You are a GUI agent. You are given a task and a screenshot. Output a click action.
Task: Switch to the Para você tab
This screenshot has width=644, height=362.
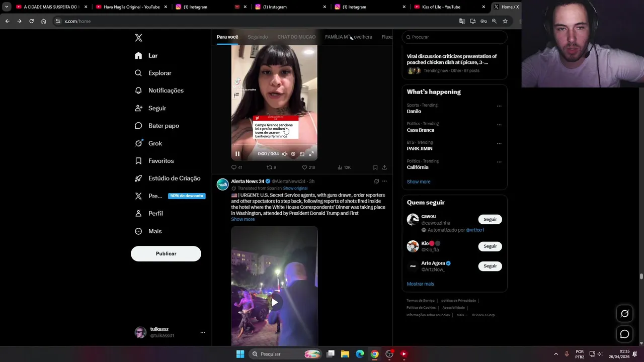click(227, 37)
